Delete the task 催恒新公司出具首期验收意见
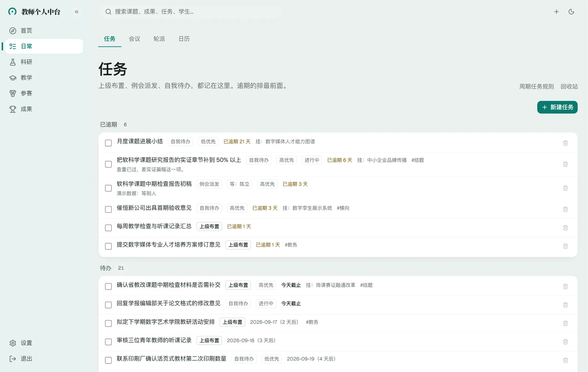588x372 pixels. coord(565,209)
